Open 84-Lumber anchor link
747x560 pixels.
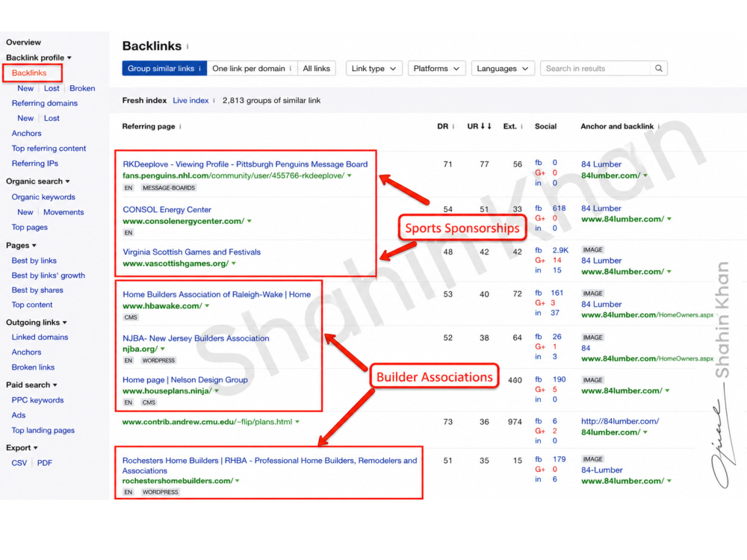tap(601, 470)
